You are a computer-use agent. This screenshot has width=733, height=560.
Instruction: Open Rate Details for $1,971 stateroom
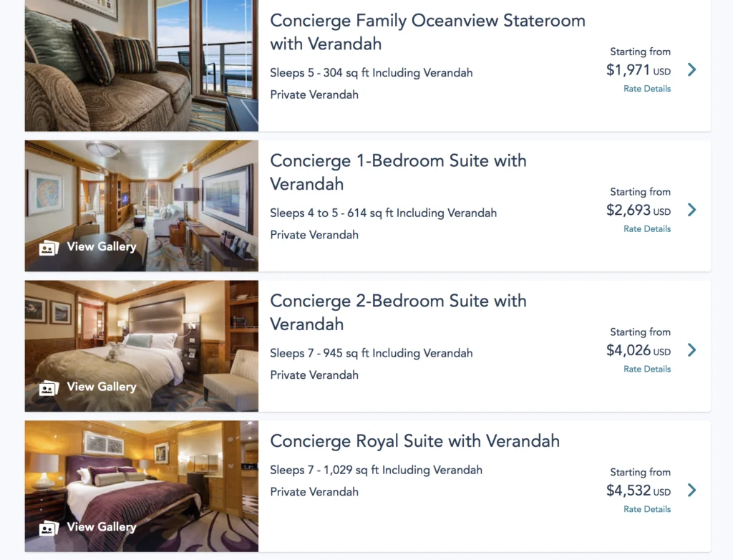pyautogui.click(x=647, y=89)
